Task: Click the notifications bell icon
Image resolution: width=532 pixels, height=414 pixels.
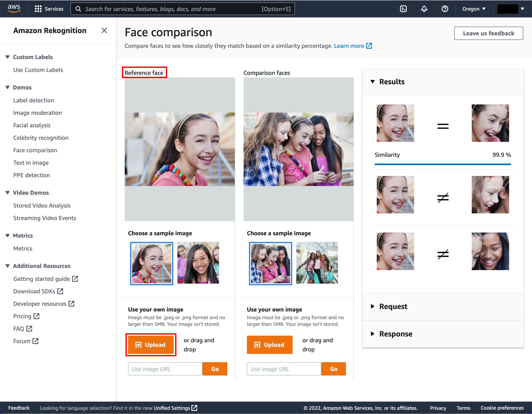Action: [x=425, y=9]
